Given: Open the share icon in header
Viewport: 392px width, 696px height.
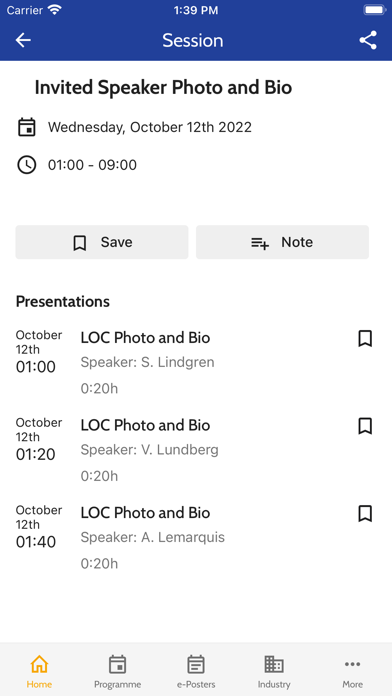Looking at the screenshot, I should pos(368,40).
